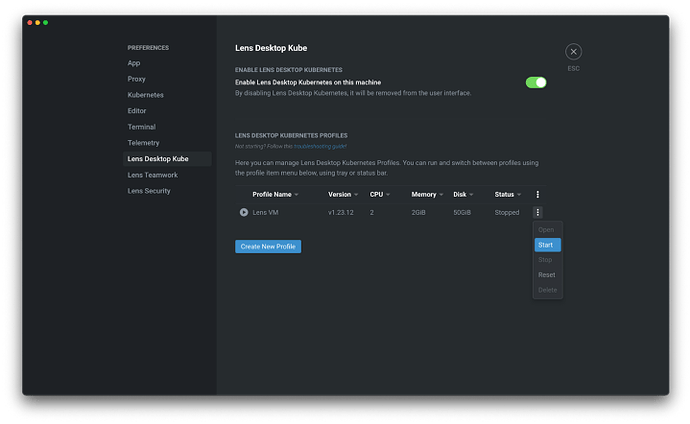Click the play icon beside Lens VM
Image resolution: width=690 pixels, height=424 pixels.
point(243,212)
